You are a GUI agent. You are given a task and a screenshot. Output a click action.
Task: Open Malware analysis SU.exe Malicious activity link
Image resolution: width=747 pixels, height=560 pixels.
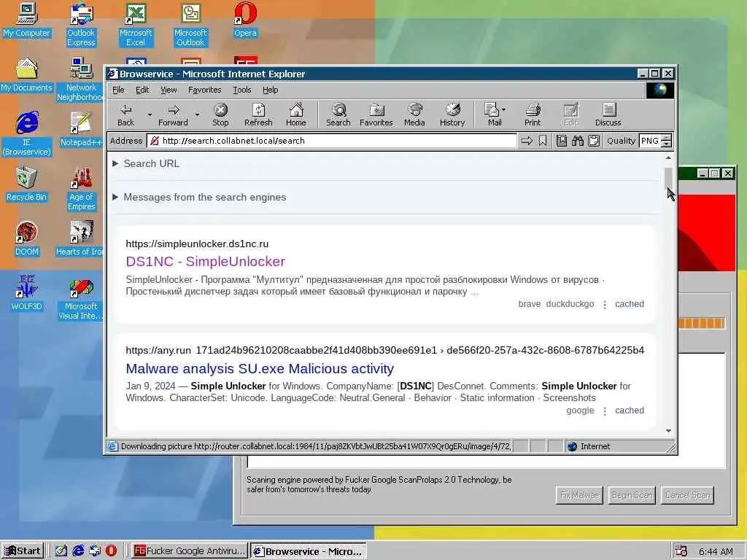pyautogui.click(x=260, y=368)
